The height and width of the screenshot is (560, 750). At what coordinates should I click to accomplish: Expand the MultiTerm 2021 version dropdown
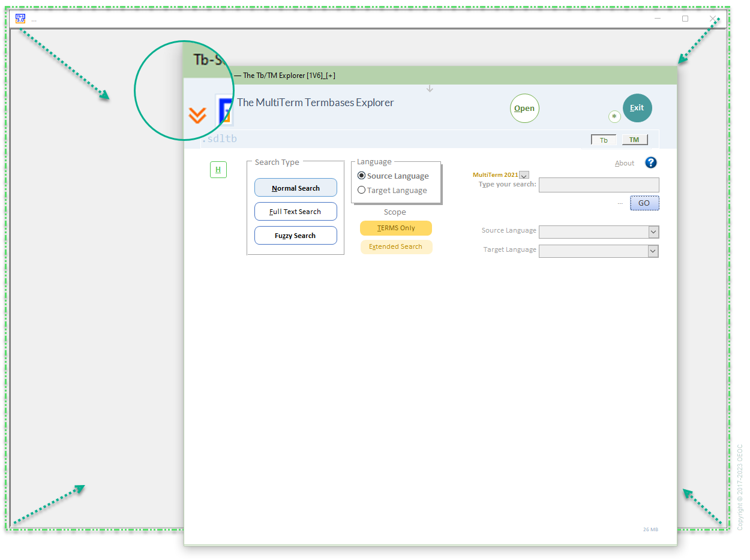pyautogui.click(x=524, y=175)
